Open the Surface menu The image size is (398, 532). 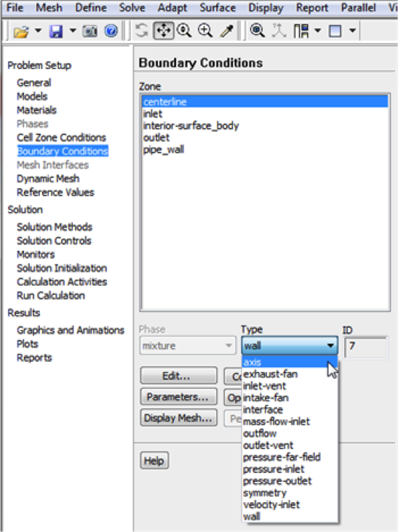(218, 8)
